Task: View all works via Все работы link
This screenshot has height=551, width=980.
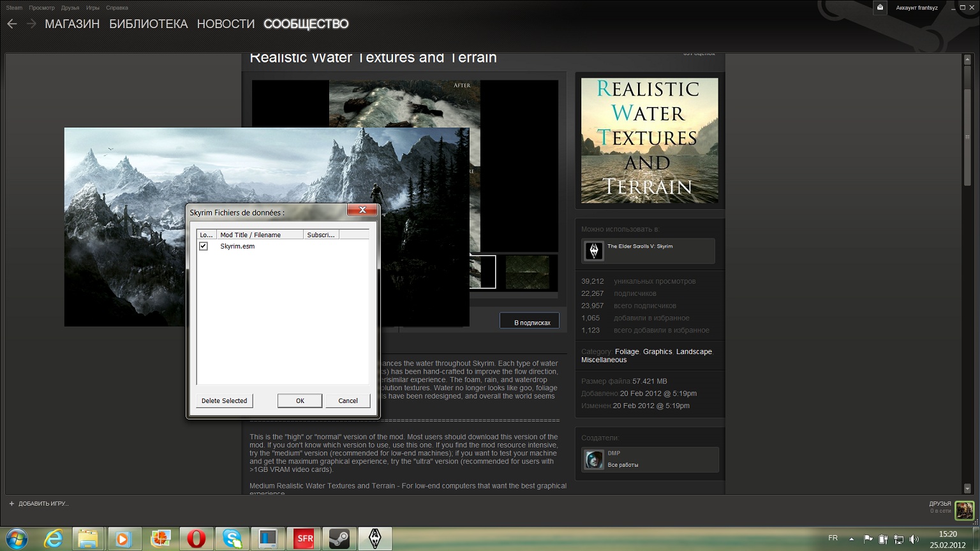Action: [x=623, y=465]
